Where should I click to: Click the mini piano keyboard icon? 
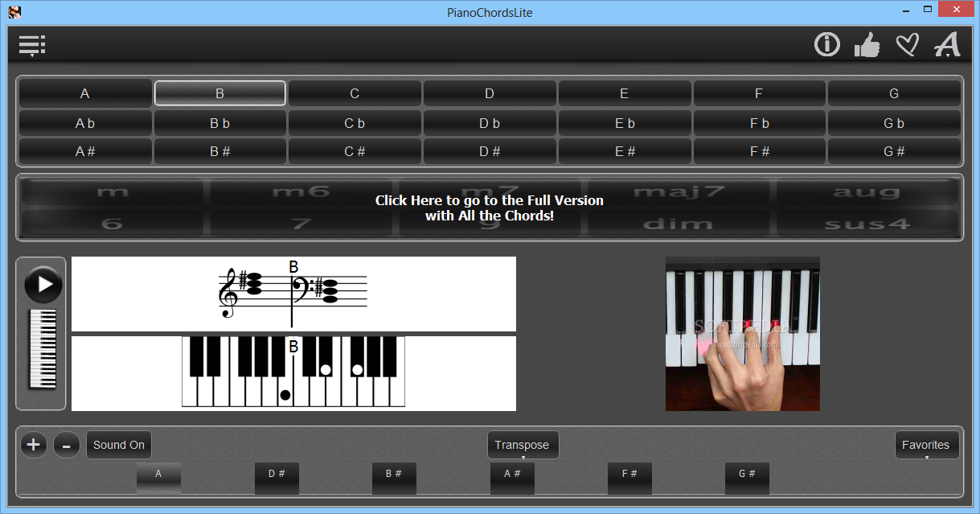coord(42,349)
